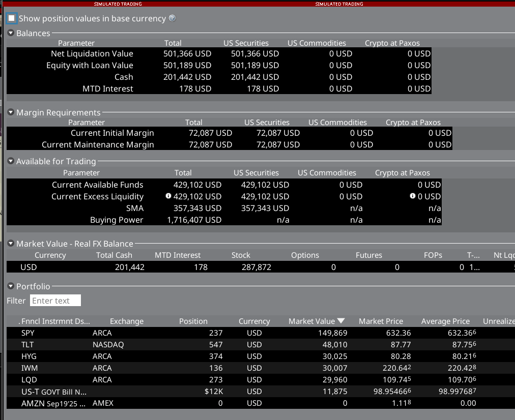Image resolution: width=515 pixels, height=420 pixels.
Task: Click Cash total 201,442 USD value
Action: click(187, 77)
